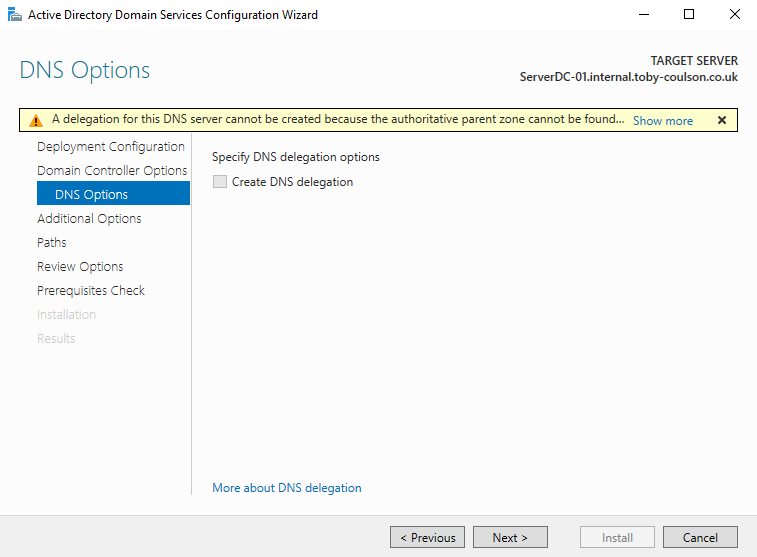Click the DNS delegation warning message text

click(337, 120)
